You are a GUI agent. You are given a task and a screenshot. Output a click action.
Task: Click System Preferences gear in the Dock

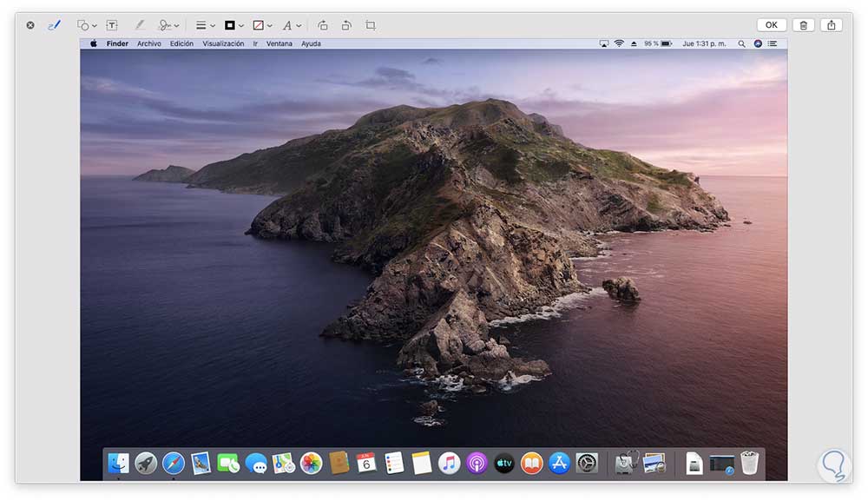coord(587,464)
